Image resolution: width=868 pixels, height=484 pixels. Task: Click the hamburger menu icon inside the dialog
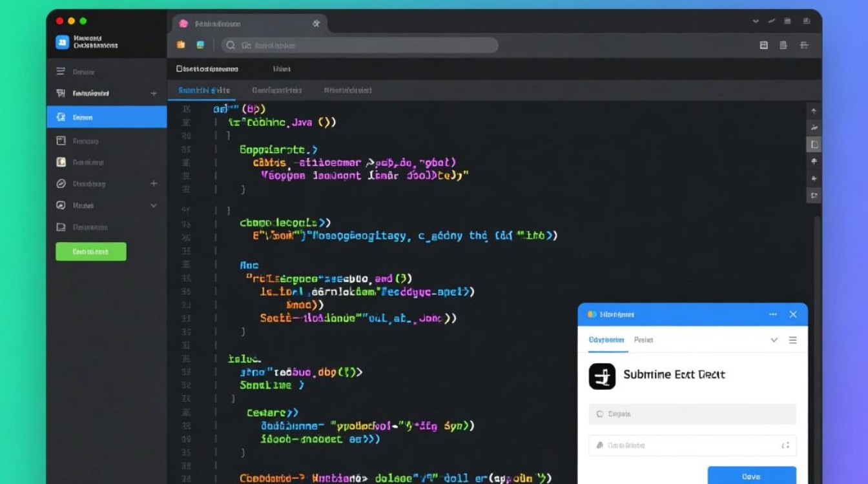(792, 340)
